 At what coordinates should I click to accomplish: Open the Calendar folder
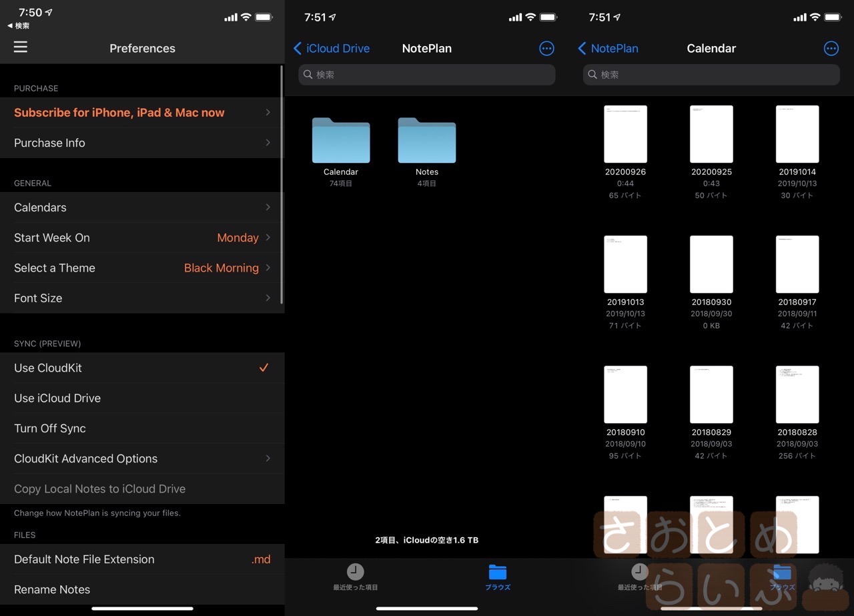[341, 141]
